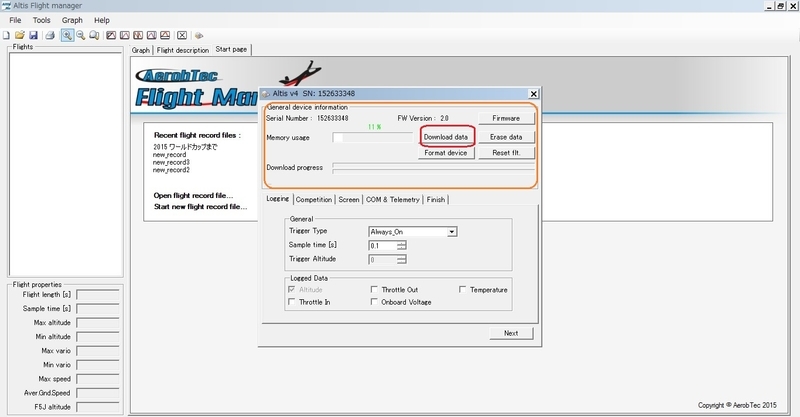Switch to the Competition tab
Screen dimensions: 800x417
click(x=314, y=200)
